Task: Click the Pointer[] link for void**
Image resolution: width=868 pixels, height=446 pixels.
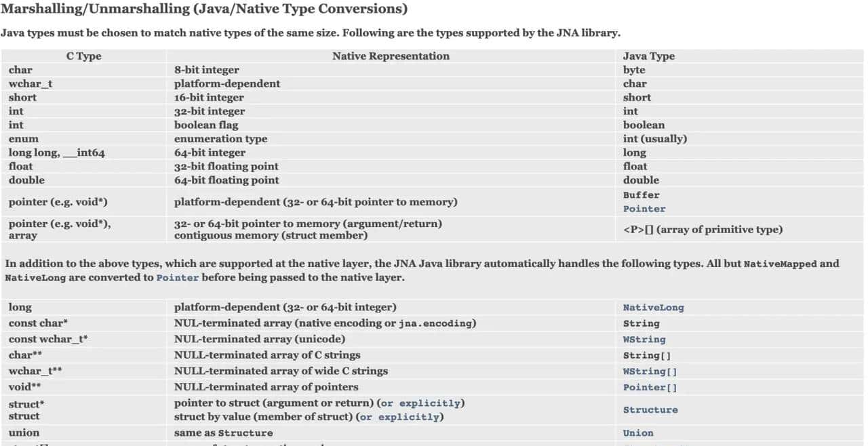Action: (650, 388)
